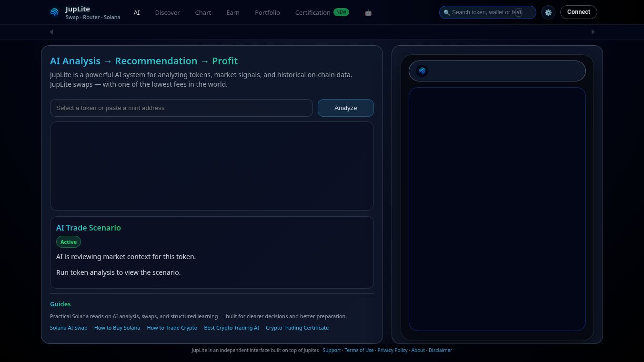Click the Analyze button
This screenshot has height=362, width=644.
pos(346,108)
